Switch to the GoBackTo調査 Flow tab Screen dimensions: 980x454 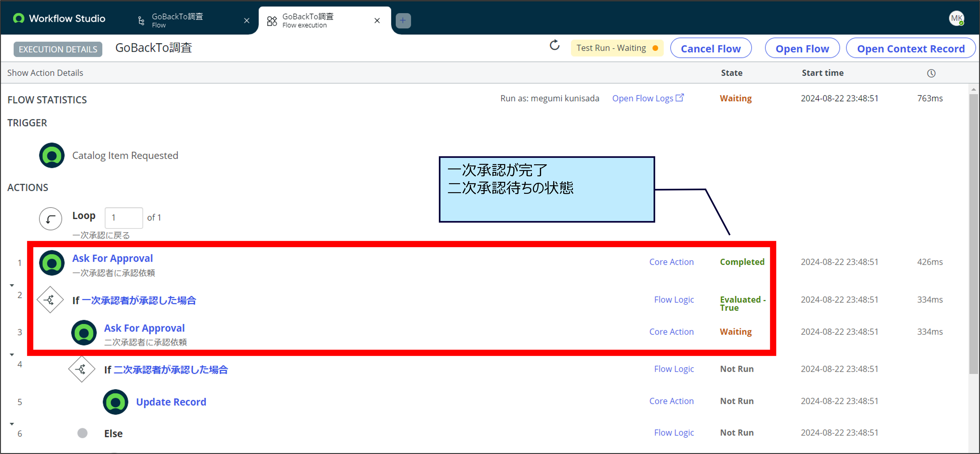point(177,21)
